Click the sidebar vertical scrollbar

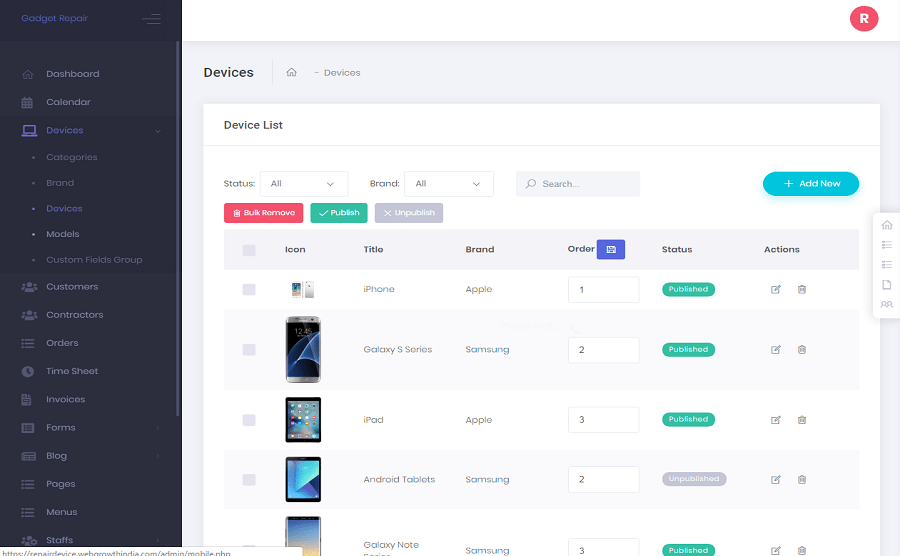[178, 228]
